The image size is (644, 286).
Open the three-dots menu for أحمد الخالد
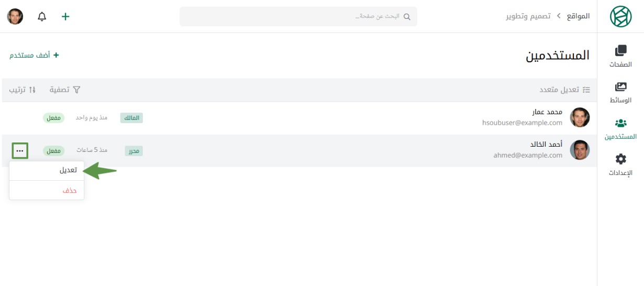click(x=19, y=151)
